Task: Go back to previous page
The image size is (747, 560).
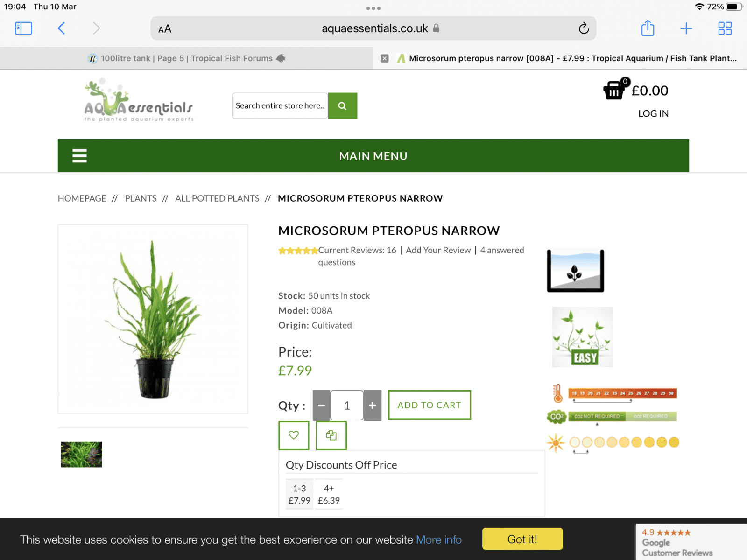Action: coord(61,28)
